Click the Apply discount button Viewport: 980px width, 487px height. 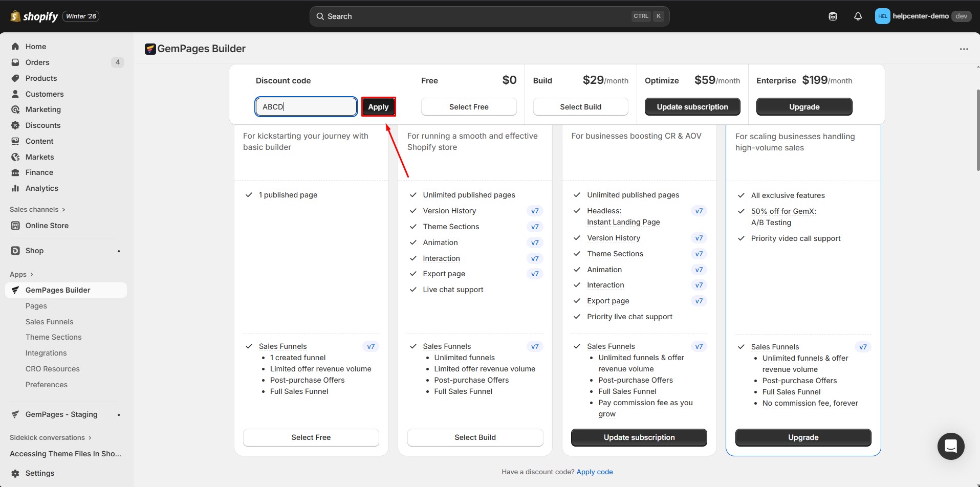coord(378,107)
